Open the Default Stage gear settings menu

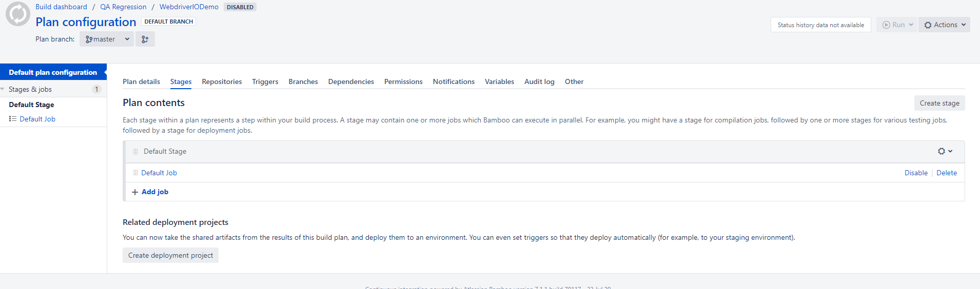pos(945,151)
